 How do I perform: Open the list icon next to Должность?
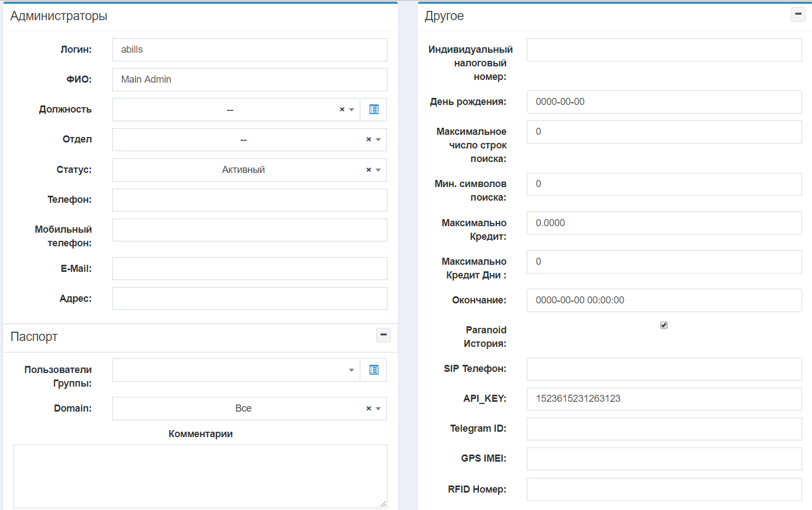pyautogui.click(x=373, y=109)
